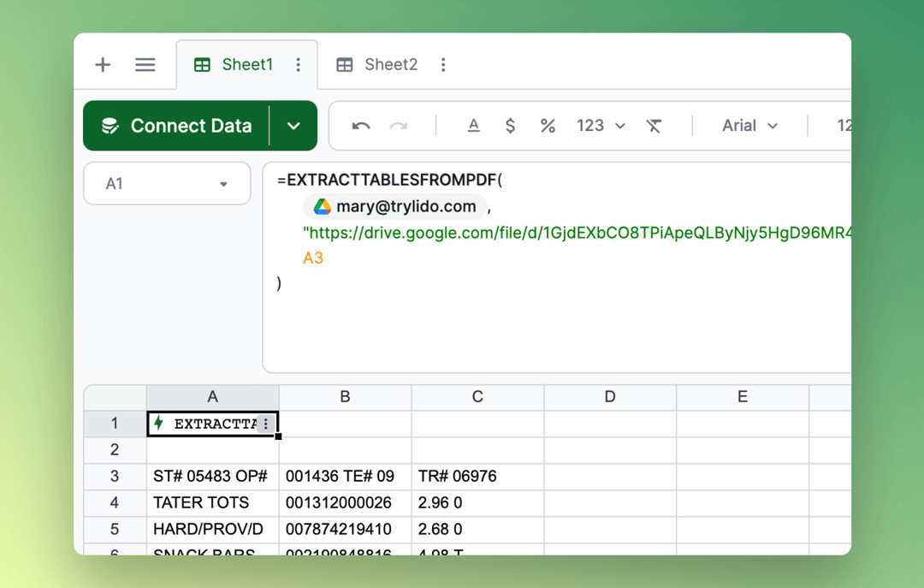Select row 3 header
This screenshot has height=588, width=924.
click(115, 477)
